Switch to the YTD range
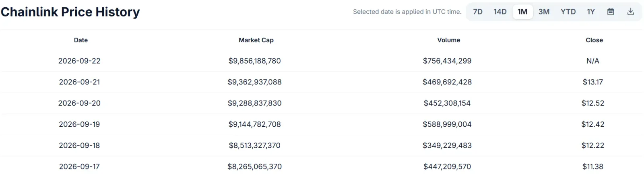The width and height of the screenshot is (644, 175). pyautogui.click(x=568, y=12)
